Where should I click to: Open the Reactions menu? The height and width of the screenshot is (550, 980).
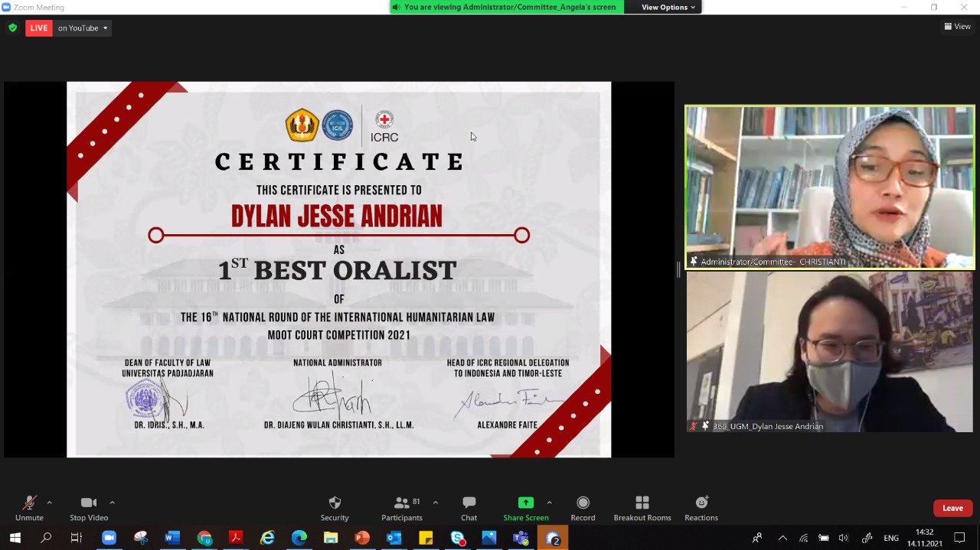701,508
